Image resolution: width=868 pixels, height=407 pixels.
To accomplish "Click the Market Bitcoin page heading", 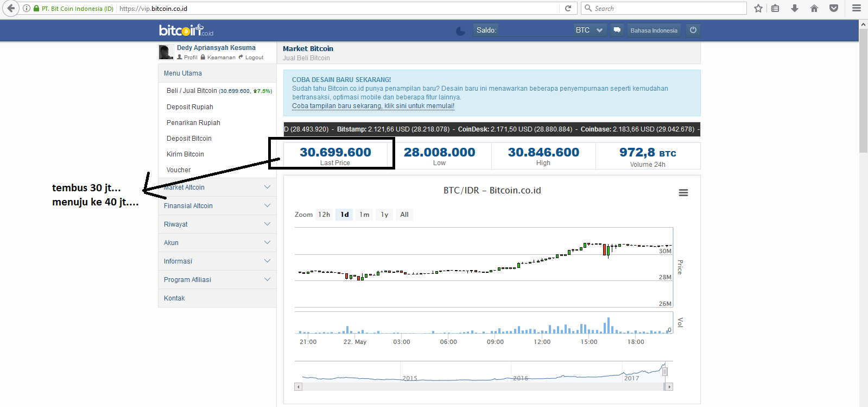I will (x=308, y=49).
